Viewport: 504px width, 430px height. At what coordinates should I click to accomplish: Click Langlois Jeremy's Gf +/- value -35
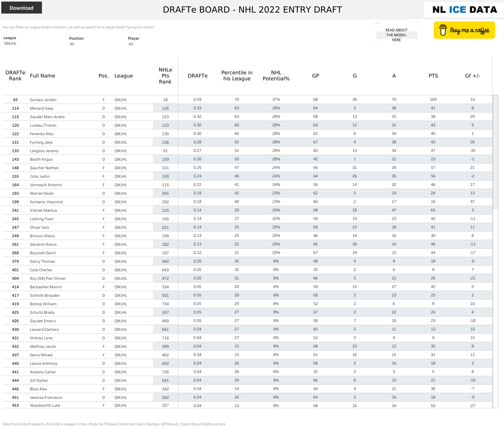472,151
